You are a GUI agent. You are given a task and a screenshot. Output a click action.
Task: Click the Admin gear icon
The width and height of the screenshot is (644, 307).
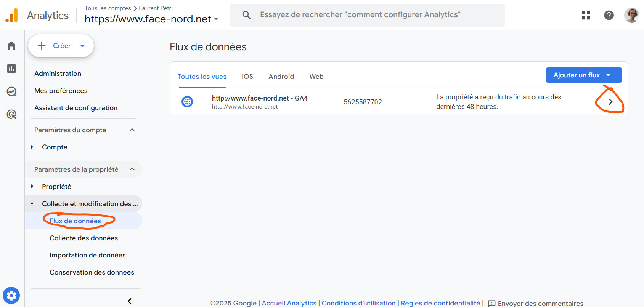click(11, 296)
